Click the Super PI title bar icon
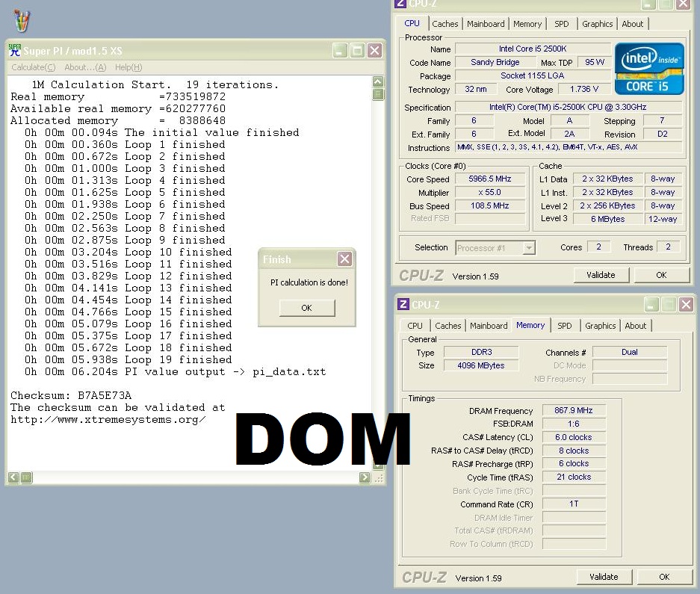Screen dimensions: 700x594 (x=14, y=50)
